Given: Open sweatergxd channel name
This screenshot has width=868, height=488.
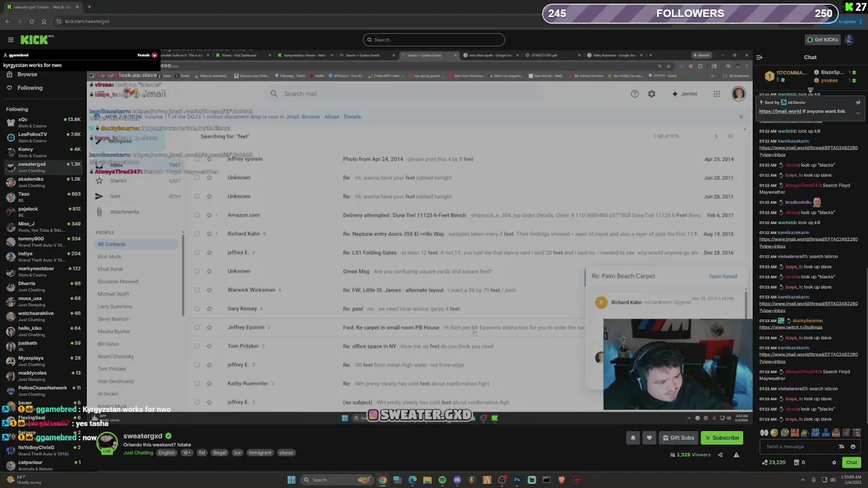Looking at the screenshot, I should (x=142, y=436).
